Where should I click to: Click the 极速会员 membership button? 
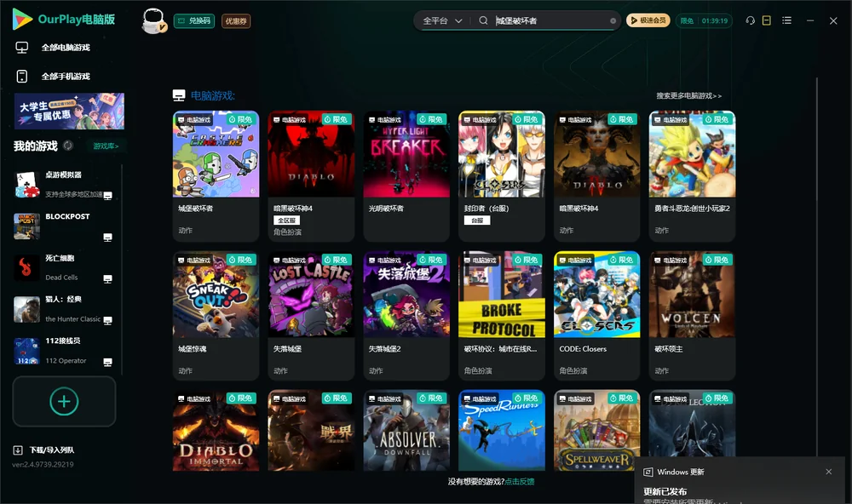tap(648, 20)
